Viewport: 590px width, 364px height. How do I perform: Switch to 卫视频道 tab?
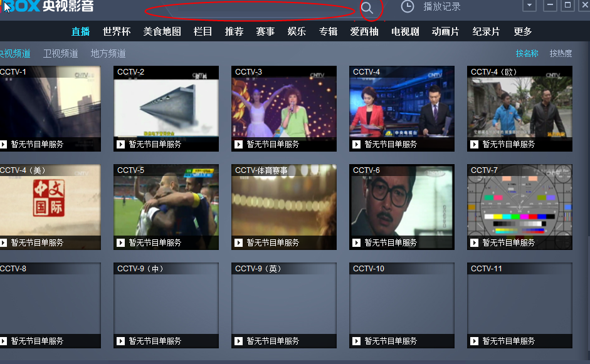(60, 53)
